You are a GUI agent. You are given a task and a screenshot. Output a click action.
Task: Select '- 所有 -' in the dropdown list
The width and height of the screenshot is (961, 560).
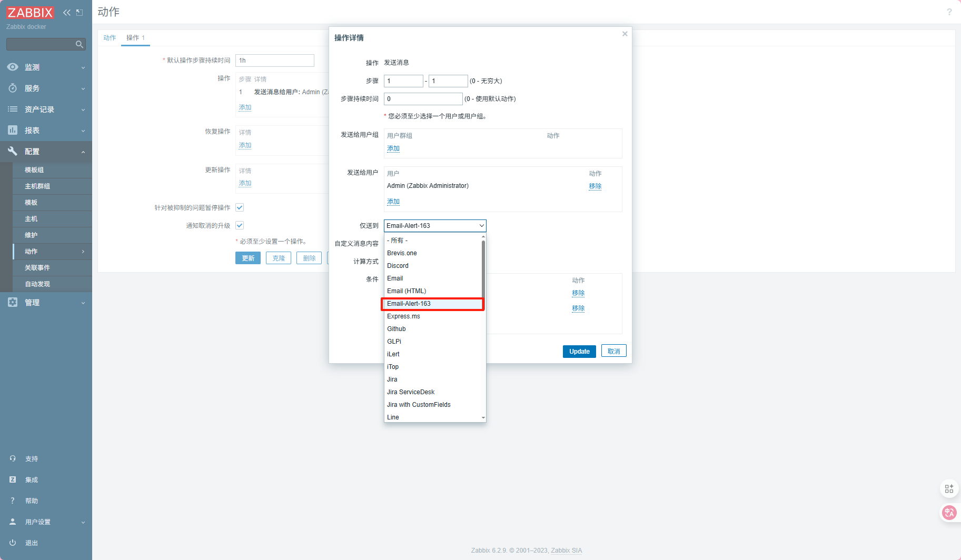(433, 241)
